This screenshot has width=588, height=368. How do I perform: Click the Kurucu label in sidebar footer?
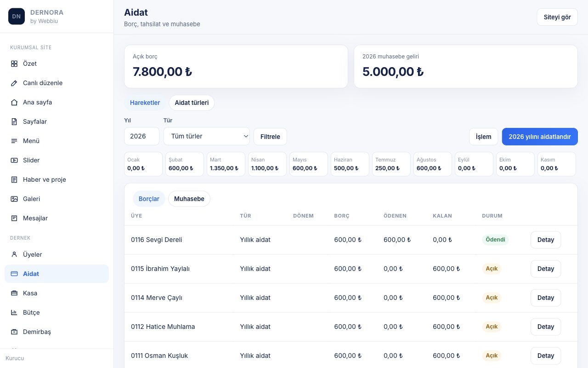[15, 358]
